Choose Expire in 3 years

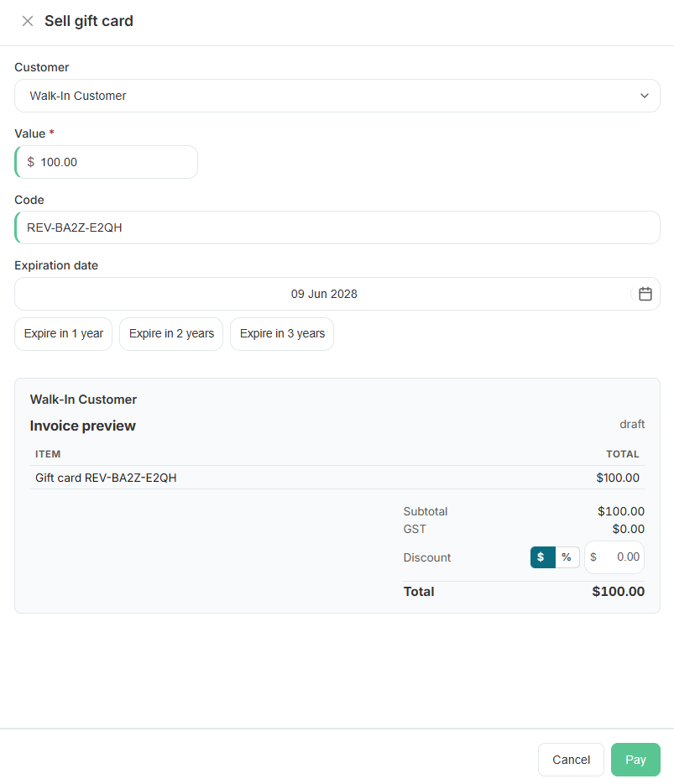[x=282, y=334]
